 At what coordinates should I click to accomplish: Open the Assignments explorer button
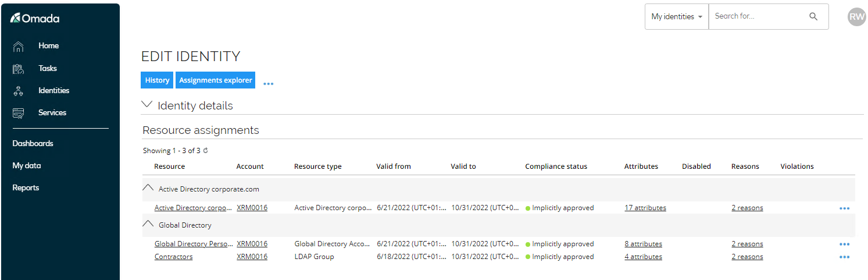(x=216, y=80)
